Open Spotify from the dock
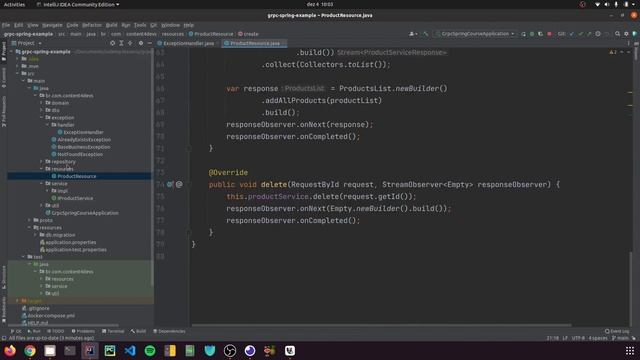 pos(150,351)
